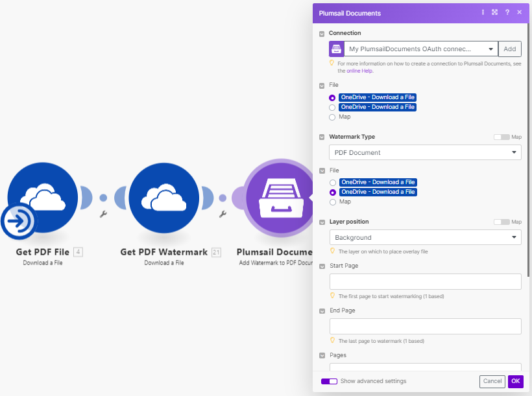Collapse the Layer position field

coord(322,222)
